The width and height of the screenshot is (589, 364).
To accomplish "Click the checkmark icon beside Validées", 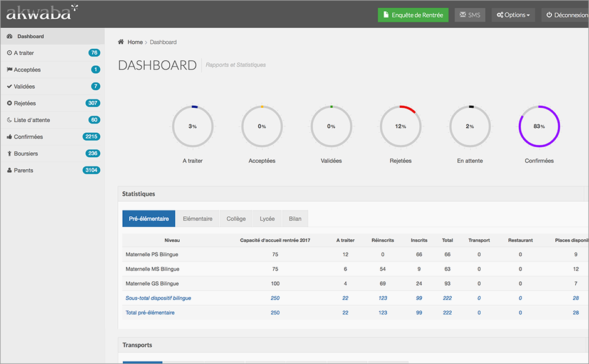I will coord(9,86).
